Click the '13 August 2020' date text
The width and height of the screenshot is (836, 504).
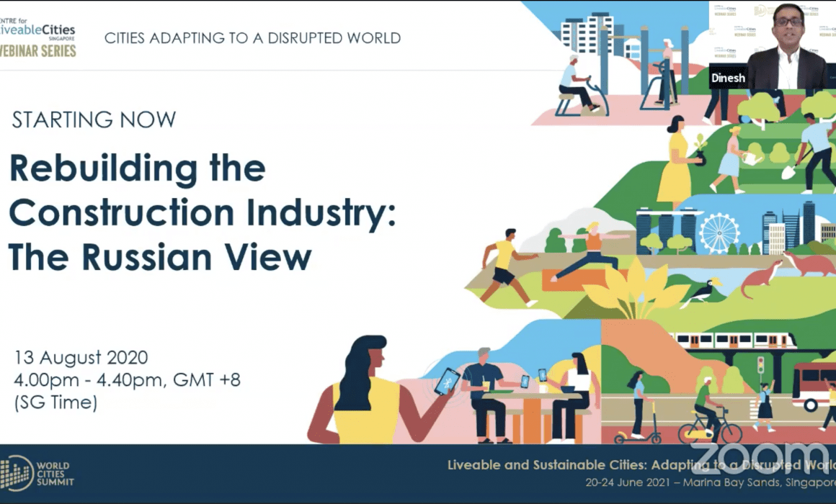click(81, 357)
